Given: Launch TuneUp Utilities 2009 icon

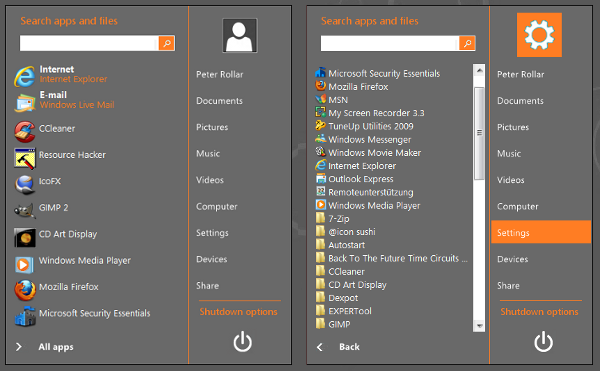Looking at the screenshot, I should coord(320,125).
